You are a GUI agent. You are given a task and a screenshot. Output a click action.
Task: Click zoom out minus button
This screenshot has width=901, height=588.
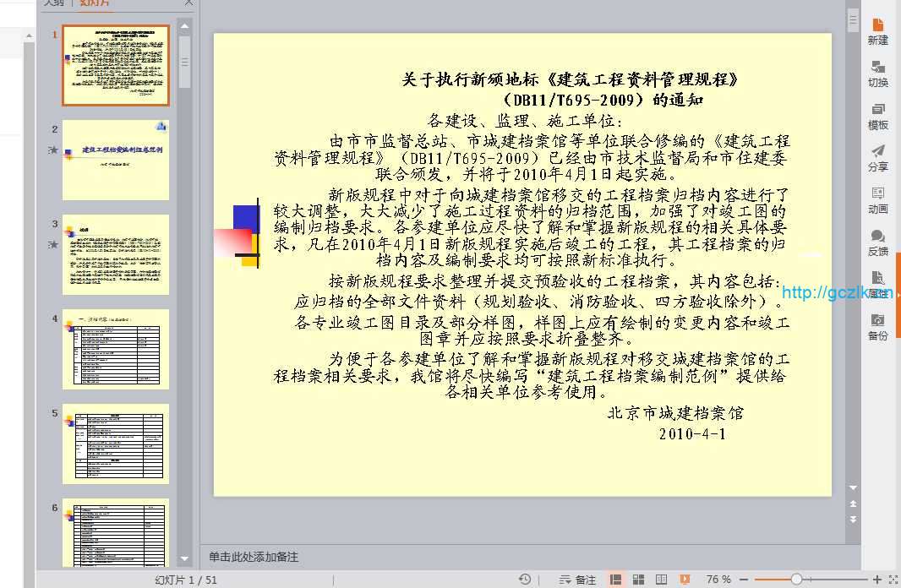point(745,580)
